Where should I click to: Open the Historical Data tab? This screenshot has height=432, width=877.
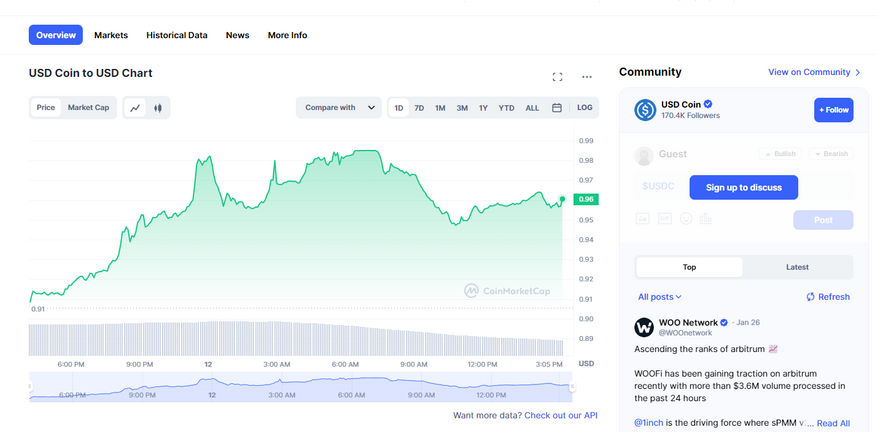tap(177, 35)
